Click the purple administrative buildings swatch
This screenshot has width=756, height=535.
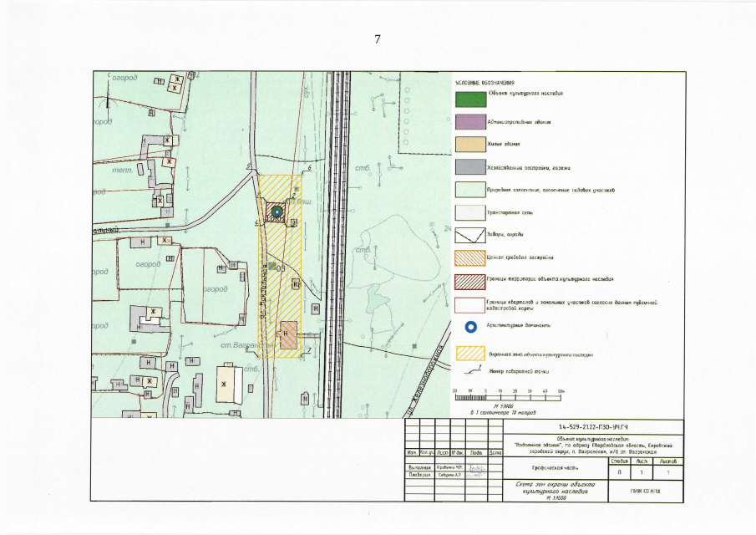[x=469, y=122]
